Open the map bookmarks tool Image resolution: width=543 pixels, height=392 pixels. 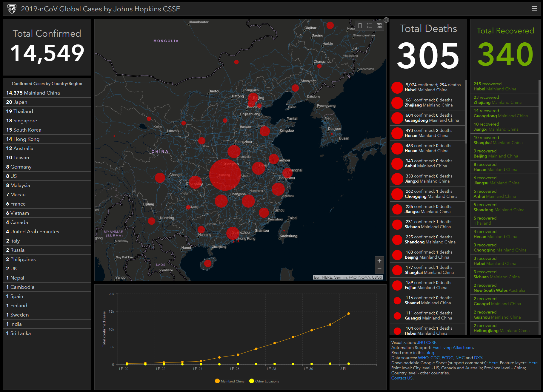click(x=360, y=26)
